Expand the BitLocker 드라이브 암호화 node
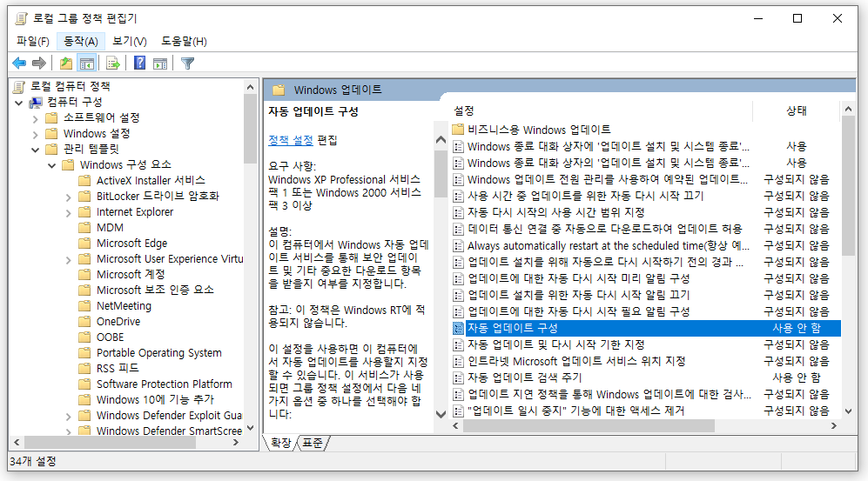868x481 pixels. 68,197
